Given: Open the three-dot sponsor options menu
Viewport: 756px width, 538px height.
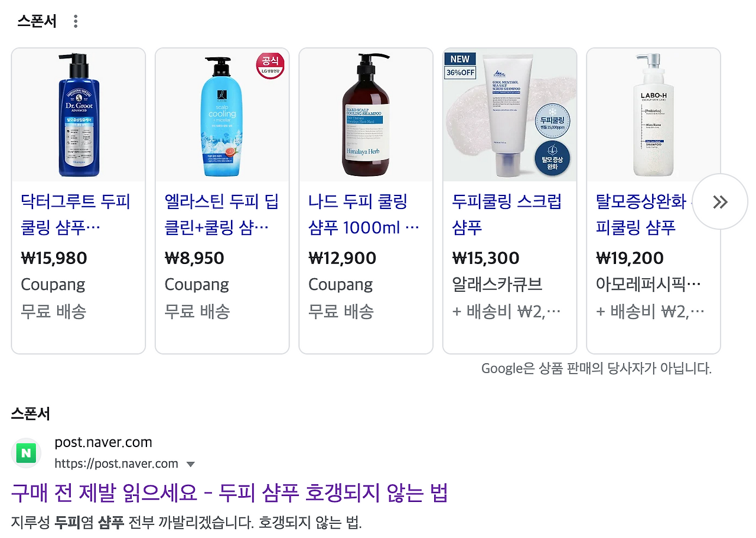Looking at the screenshot, I should coord(75,22).
